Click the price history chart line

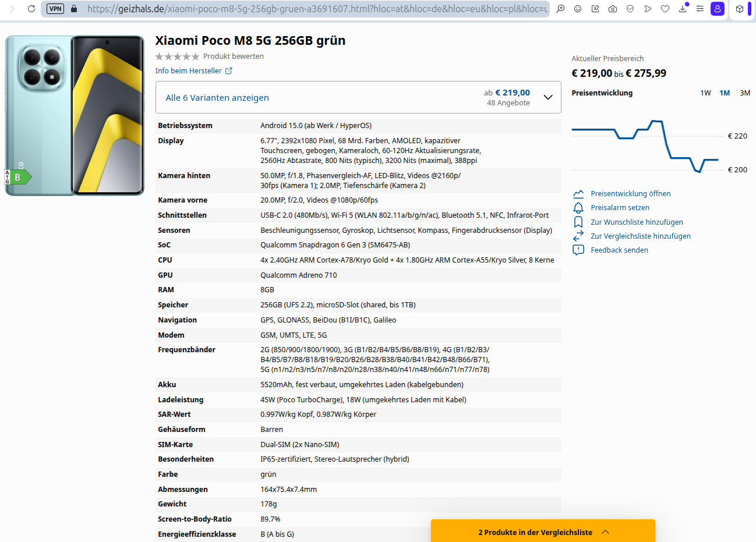645,146
